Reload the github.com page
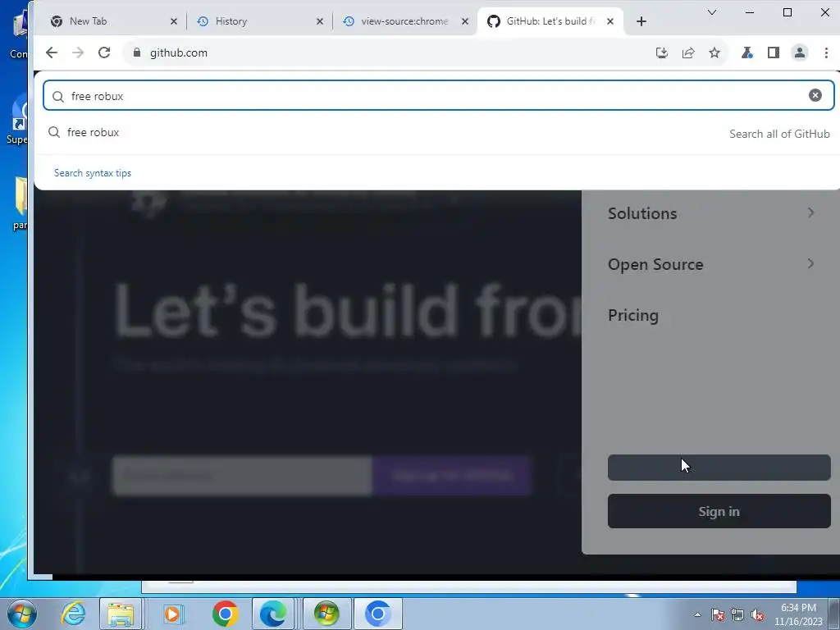This screenshot has width=840, height=630. point(104,52)
